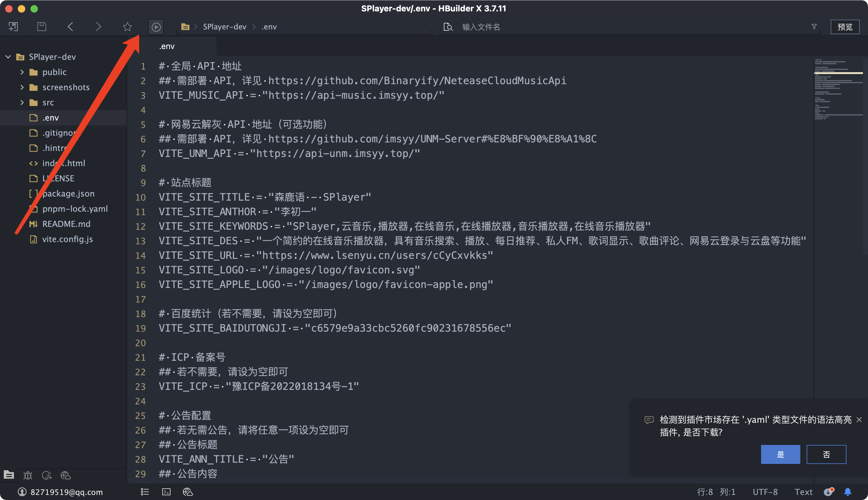Collapse the SPlayer-dev project folder
Viewport: 868px width, 500px height.
click(8, 57)
